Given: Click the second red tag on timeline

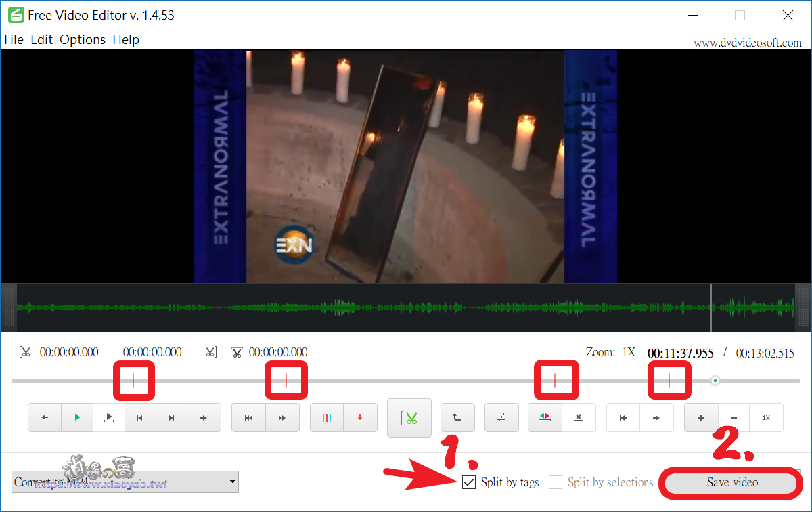Looking at the screenshot, I should point(286,381).
